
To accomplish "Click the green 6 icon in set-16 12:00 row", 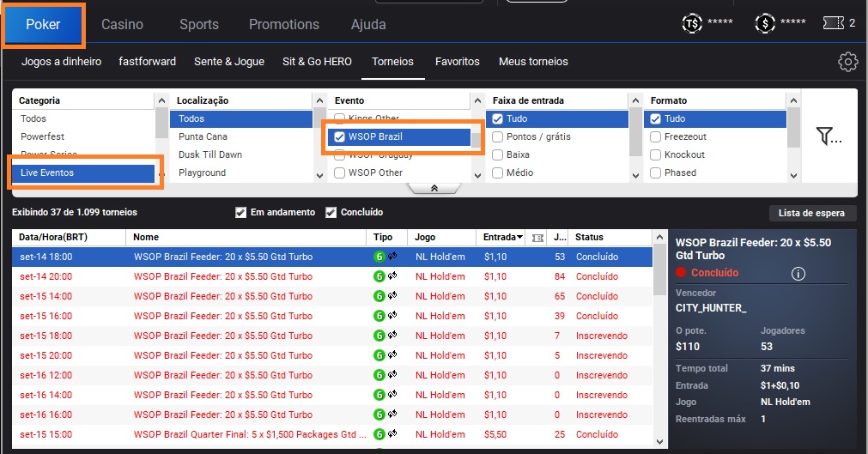I will (x=379, y=375).
